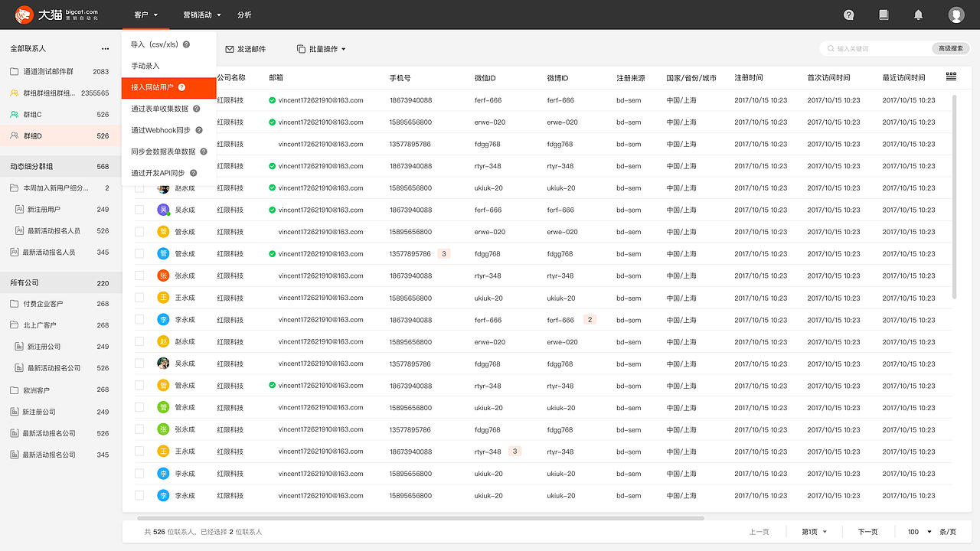Click help icon next to 接入网站用户
The image size is (980, 551).
coord(181,87)
